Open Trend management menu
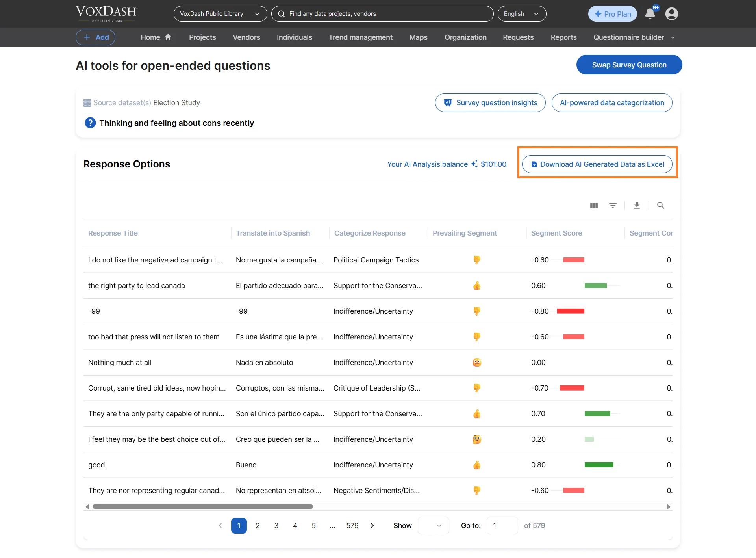 click(x=361, y=37)
